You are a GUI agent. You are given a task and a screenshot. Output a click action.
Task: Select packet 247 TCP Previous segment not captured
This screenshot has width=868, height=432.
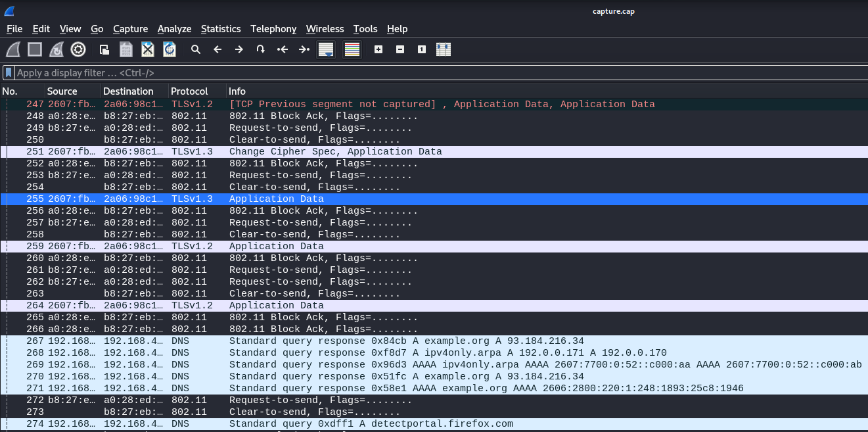(x=434, y=104)
